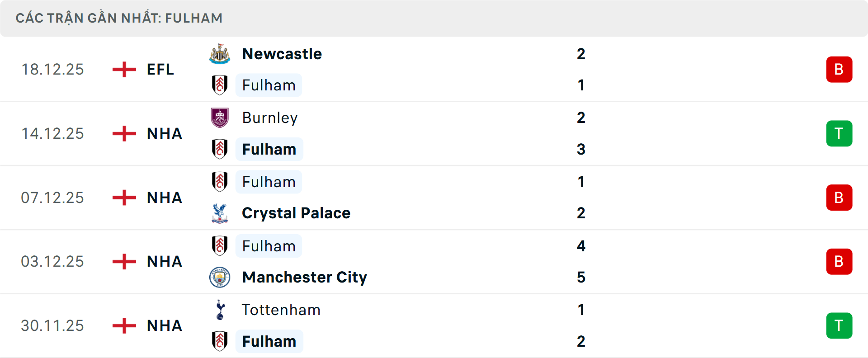Select the EFL competition label
Screen dimensions: 868x358
[160, 69]
